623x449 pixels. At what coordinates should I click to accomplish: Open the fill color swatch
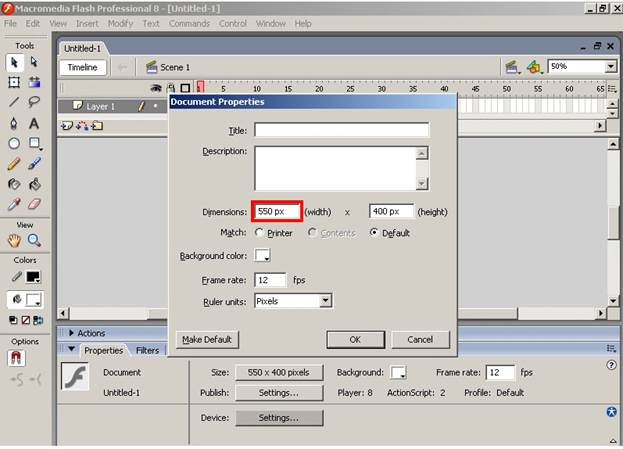(x=33, y=300)
